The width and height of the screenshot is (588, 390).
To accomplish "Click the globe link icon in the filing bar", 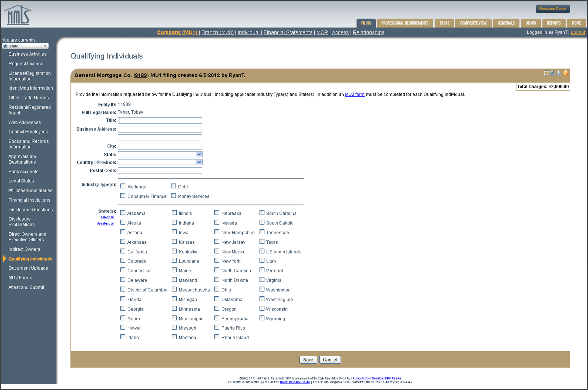I will click(553, 73).
